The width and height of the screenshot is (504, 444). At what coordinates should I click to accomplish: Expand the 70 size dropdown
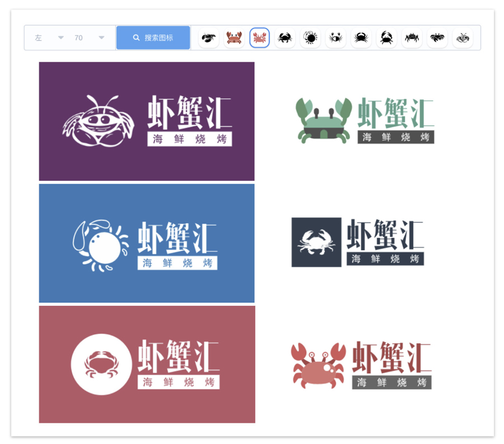click(90, 38)
